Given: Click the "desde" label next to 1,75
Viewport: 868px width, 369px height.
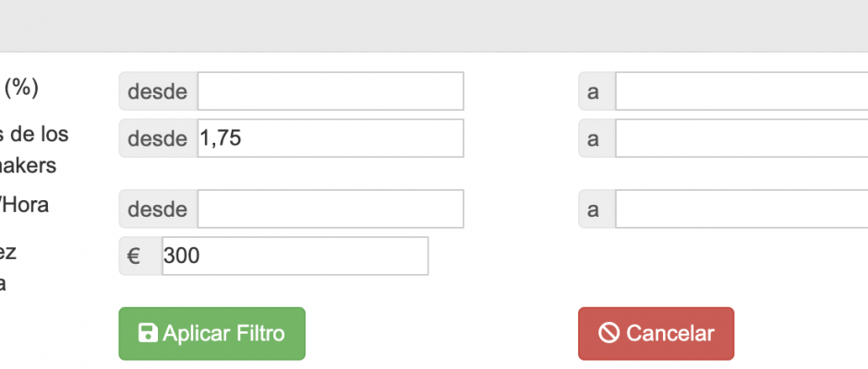Looking at the screenshot, I should [x=158, y=138].
